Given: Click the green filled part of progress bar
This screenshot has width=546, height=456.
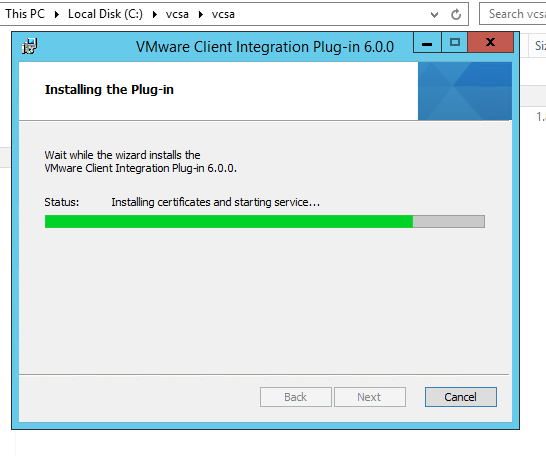Looking at the screenshot, I should click(x=229, y=221).
